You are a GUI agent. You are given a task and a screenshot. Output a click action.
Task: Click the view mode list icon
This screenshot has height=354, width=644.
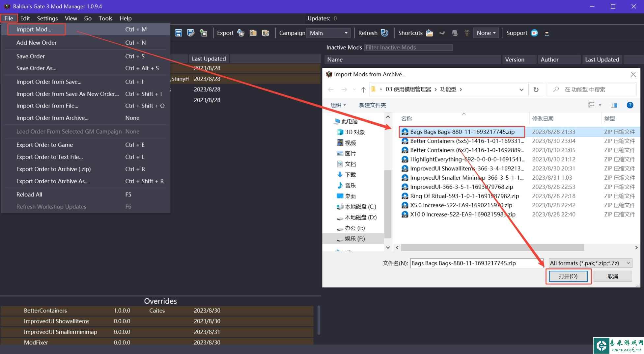591,105
